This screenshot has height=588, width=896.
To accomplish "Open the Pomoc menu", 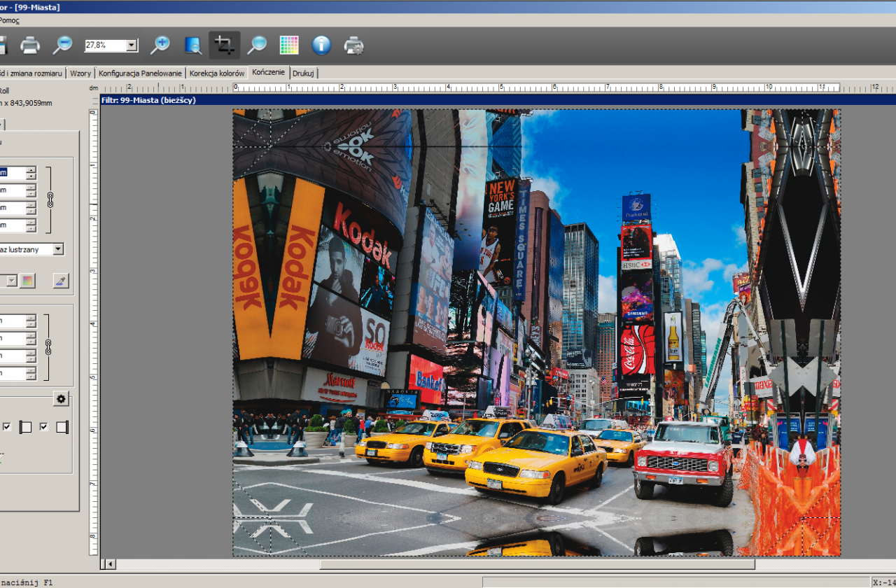I will pos(10,20).
